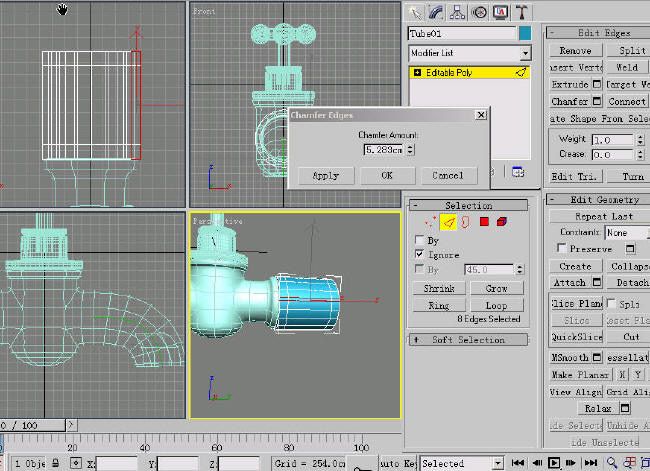Open the Modify command panel tab
This screenshot has width=650, height=471.
click(x=436, y=12)
